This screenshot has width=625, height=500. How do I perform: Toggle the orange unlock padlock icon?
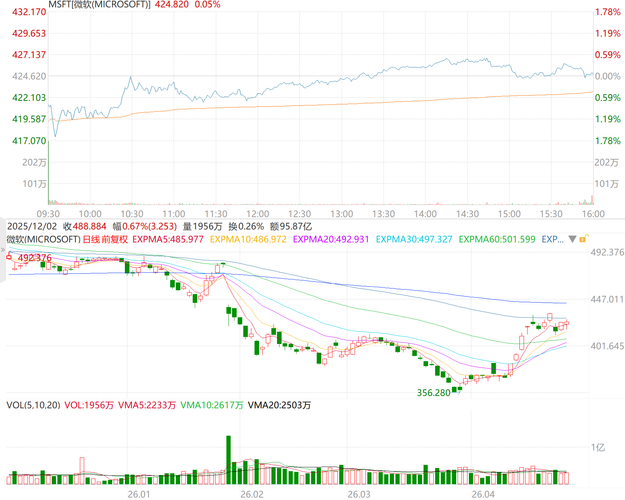[584, 239]
